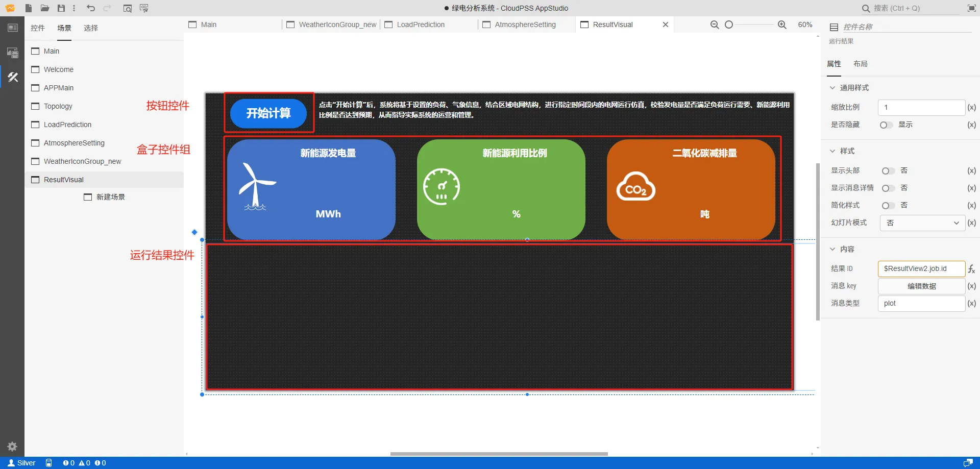Click the zoom in magnifier icon
The image size is (980, 469).
782,24
